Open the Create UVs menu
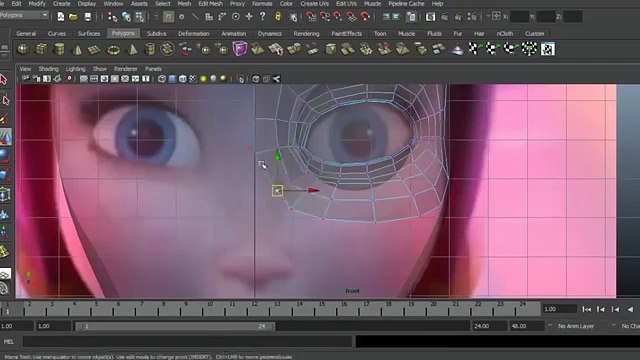The width and height of the screenshot is (640, 360). point(315,4)
